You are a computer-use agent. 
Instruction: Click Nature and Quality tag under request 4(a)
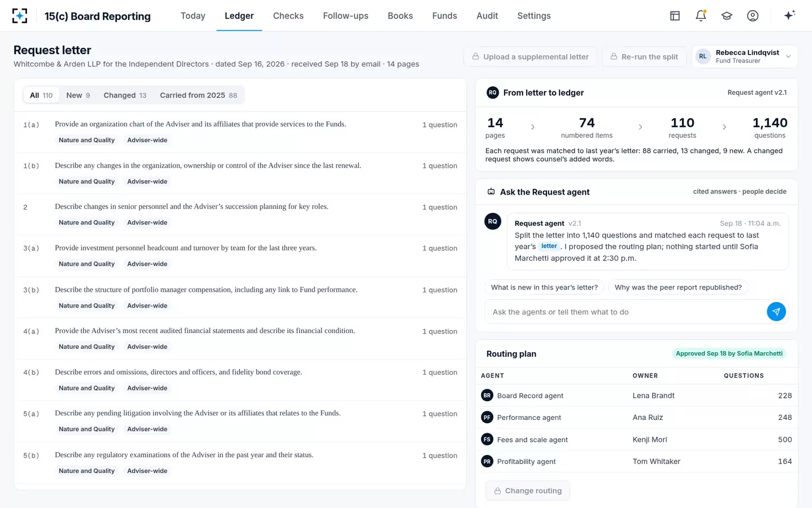87,347
